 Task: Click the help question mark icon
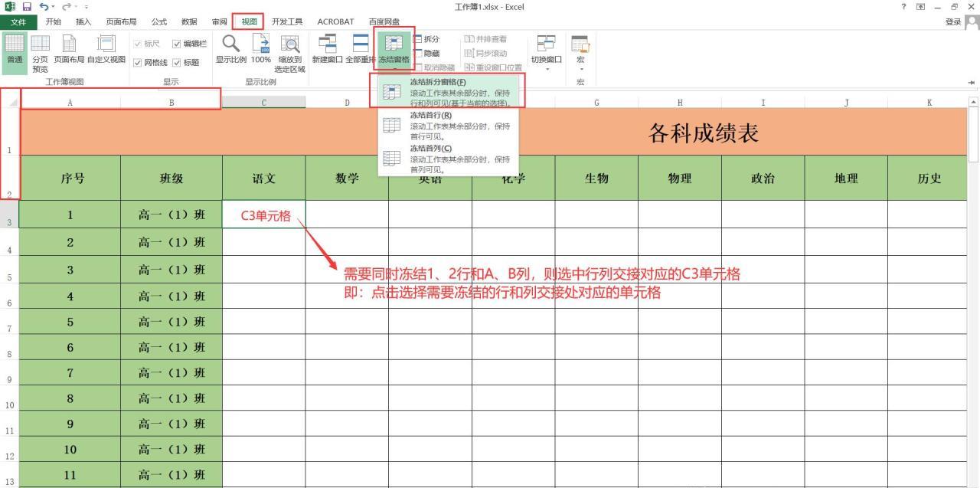point(905,7)
